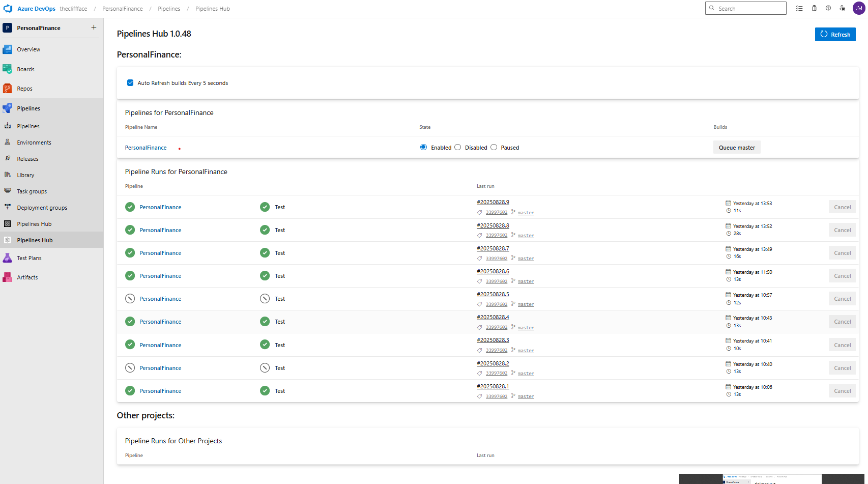Click the thumbnail preview at bottom right
Screen dimensions: 868x484
pos(772,479)
